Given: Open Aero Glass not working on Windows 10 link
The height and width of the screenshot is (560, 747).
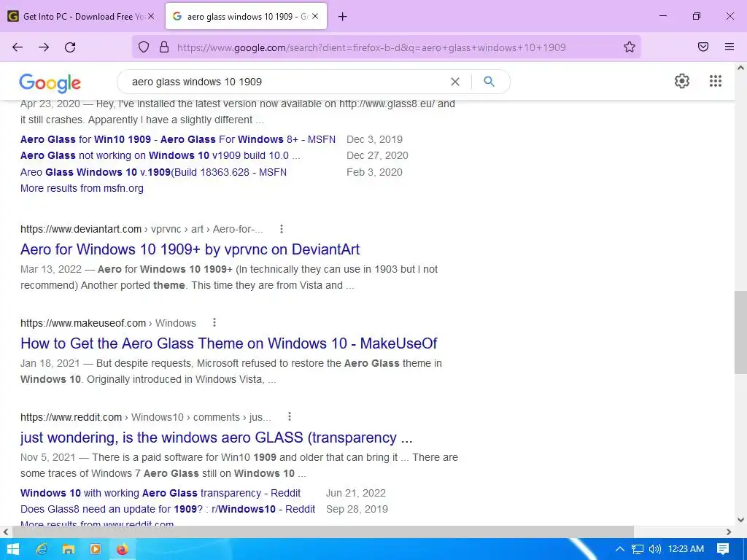Looking at the screenshot, I should point(160,156).
